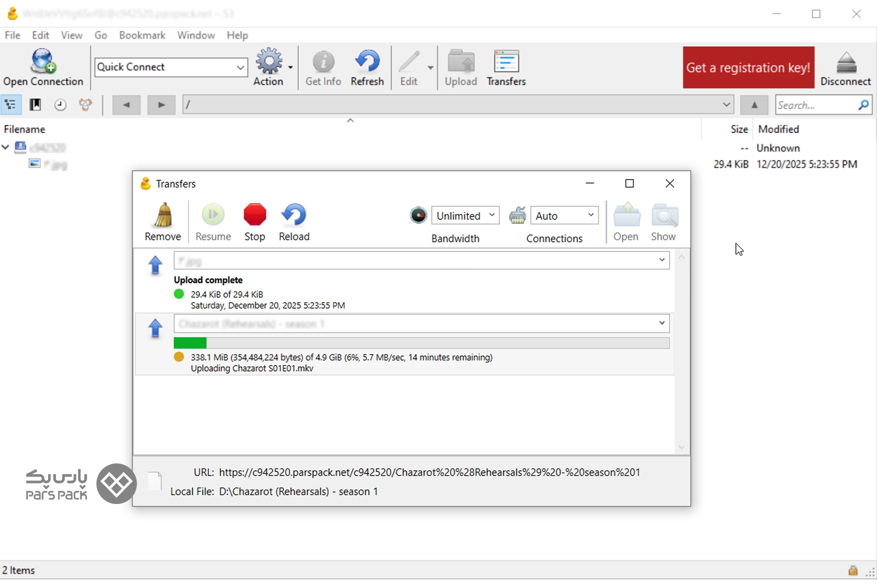
Task: Click the Disconnect eject icon
Action: pos(845,62)
